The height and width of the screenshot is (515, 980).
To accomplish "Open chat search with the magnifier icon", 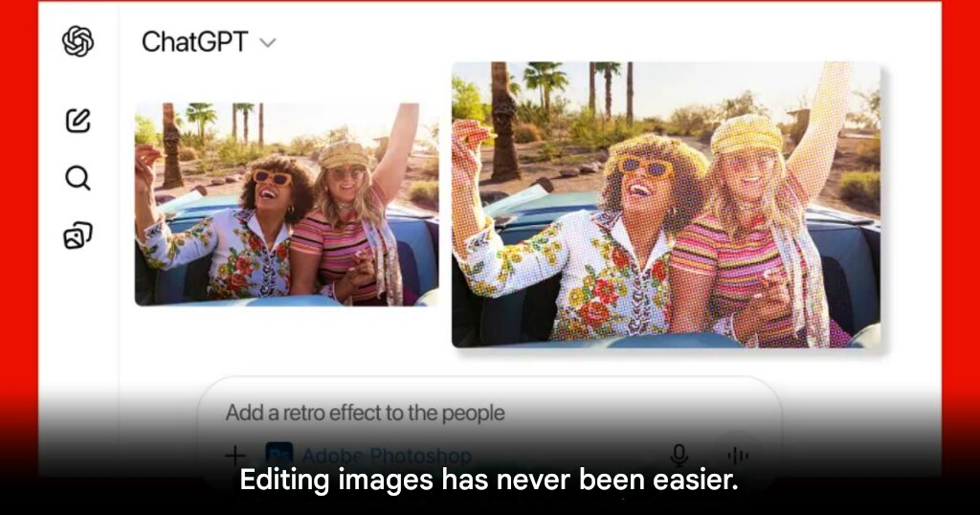I will tap(78, 178).
